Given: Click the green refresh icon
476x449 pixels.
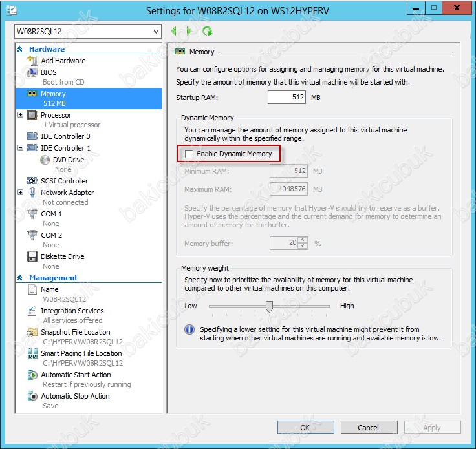Looking at the screenshot, I should (x=208, y=31).
